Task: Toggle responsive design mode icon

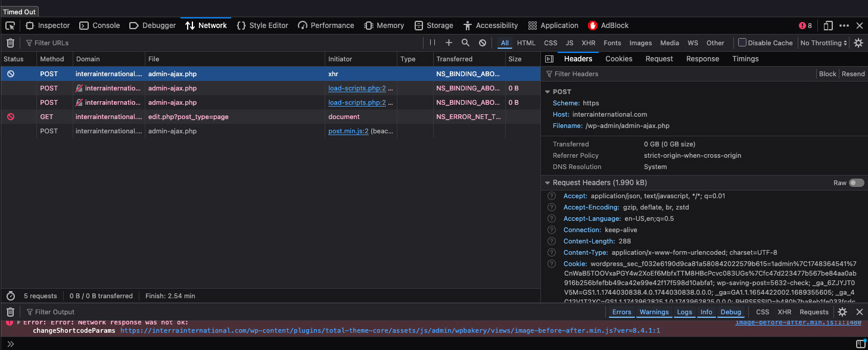Action: [x=828, y=26]
